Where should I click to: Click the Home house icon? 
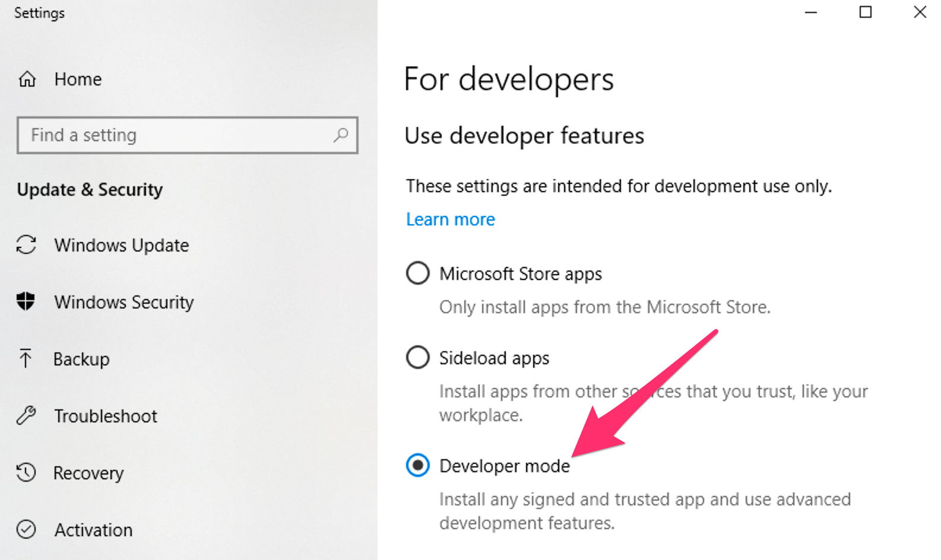[x=26, y=79]
